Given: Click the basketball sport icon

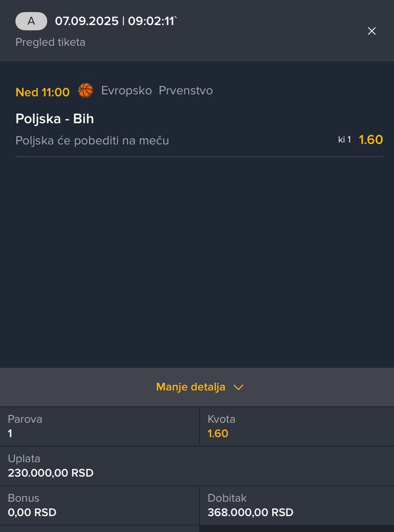Looking at the screenshot, I should coord(85,91).
